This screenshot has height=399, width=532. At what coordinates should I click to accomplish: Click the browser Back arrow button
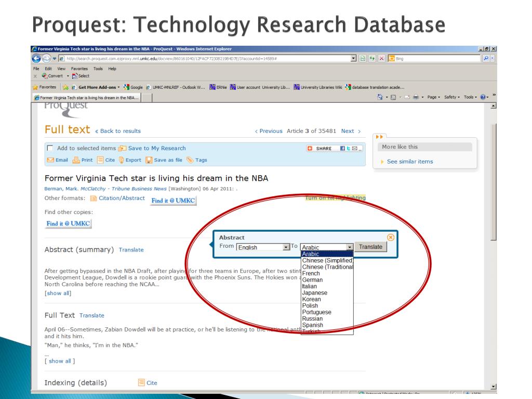(36, 59)
